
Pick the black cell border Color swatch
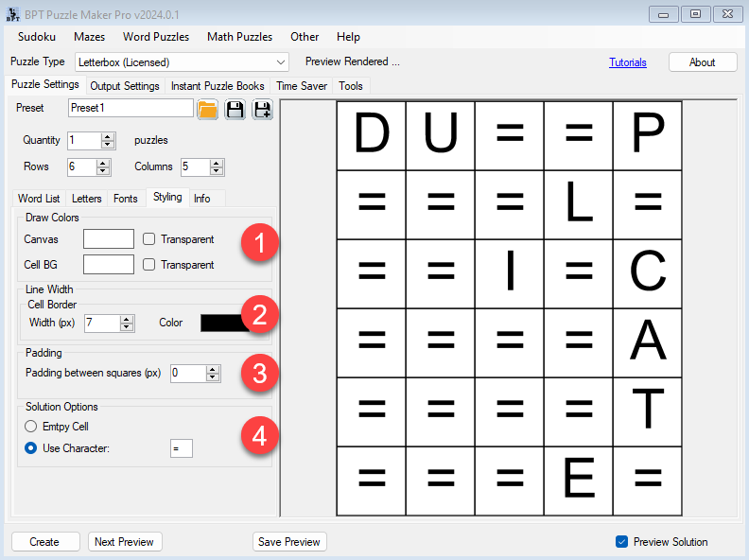225,323
